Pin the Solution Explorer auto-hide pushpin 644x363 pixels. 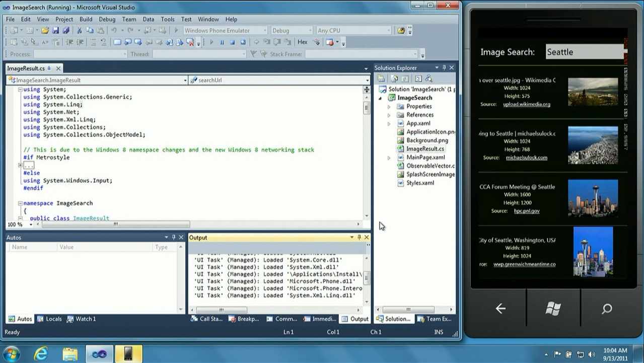click(x=444, y=67)
